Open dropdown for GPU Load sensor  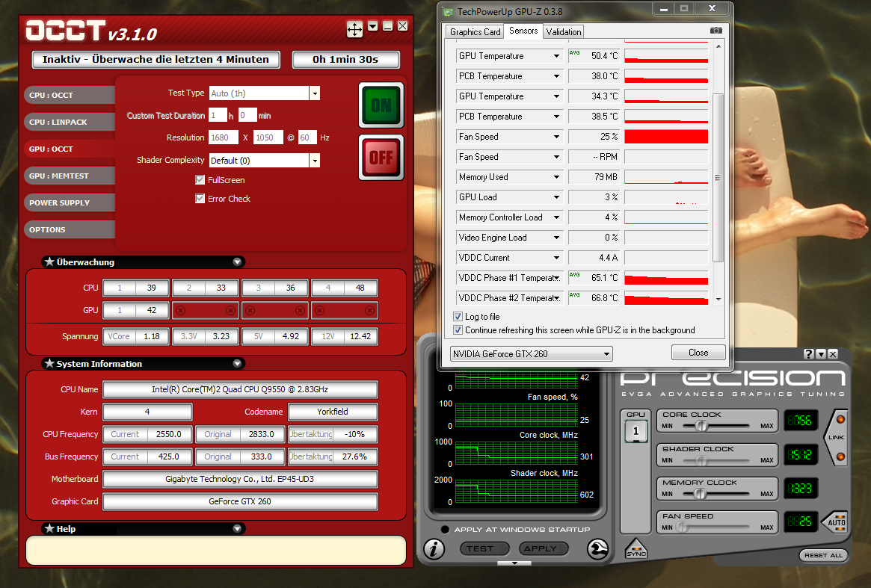click(x=556, y=197)
